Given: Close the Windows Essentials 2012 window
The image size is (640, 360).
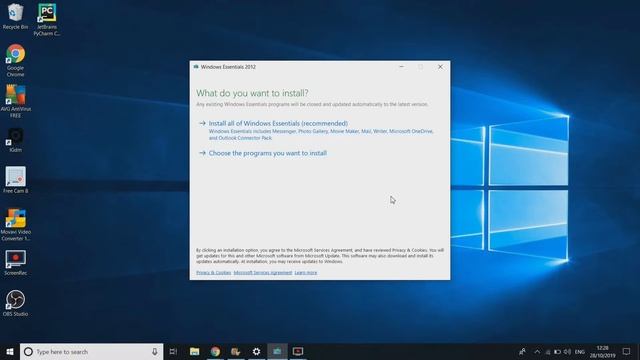Looking at the screenshot, I should (440, 67).
